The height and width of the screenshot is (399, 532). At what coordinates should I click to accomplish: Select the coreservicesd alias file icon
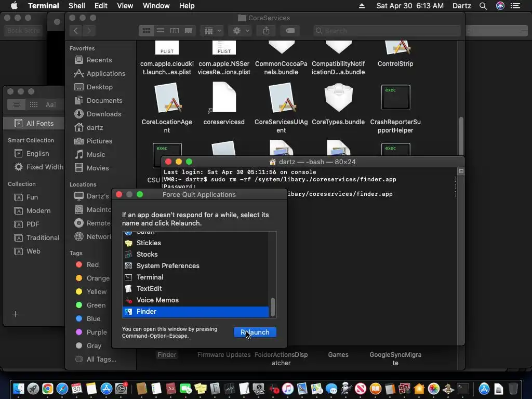(x=224, y=98)
